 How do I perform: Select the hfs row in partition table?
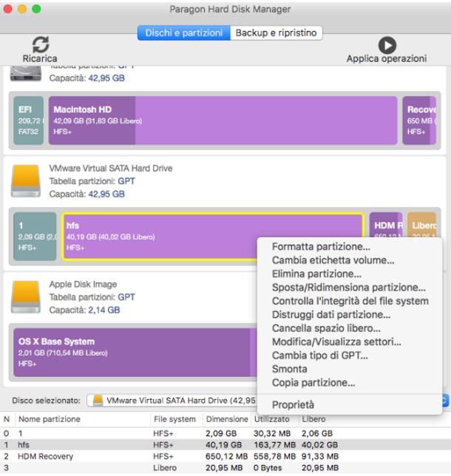[225, 445]
